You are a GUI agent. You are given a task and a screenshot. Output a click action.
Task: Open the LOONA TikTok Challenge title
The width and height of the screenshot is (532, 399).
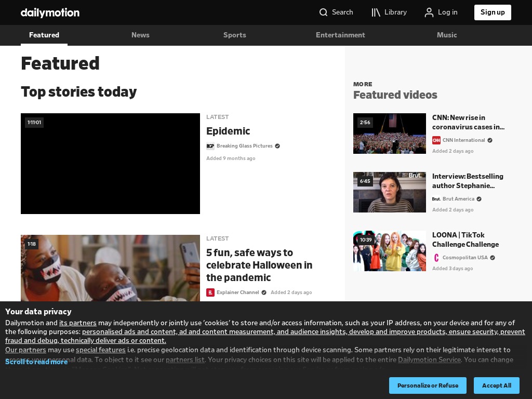[465, 240]
